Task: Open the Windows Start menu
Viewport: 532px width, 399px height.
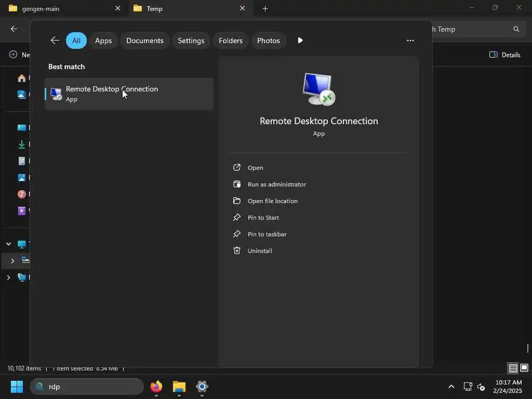Action: click(17, 387)
